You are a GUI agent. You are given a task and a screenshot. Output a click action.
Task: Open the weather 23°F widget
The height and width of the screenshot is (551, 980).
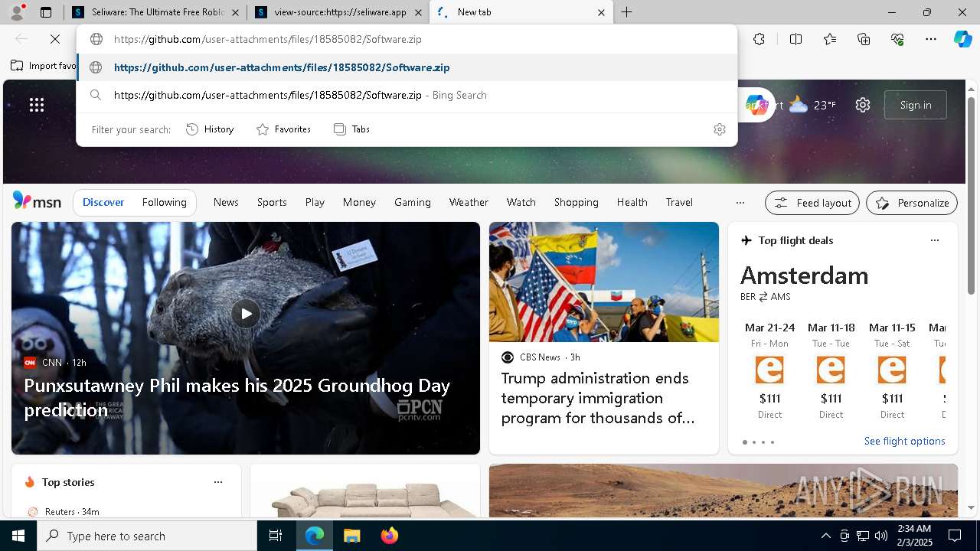click(812, 105)
